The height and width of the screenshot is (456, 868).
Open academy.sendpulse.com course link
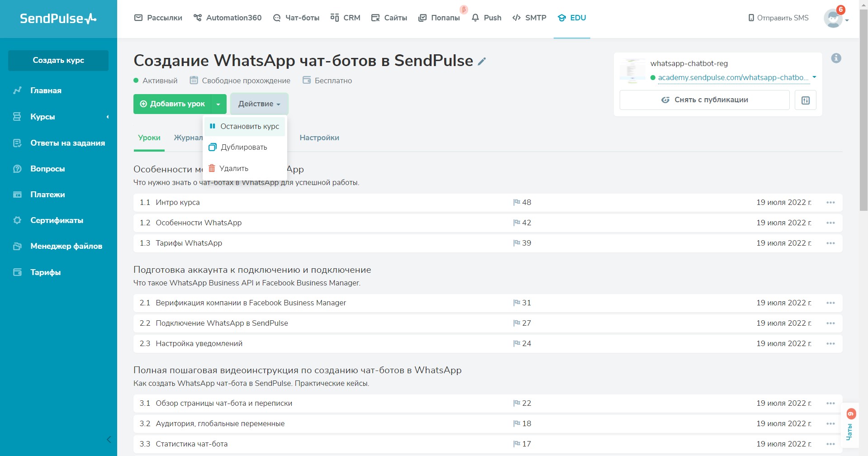click(x=733, y=78)
